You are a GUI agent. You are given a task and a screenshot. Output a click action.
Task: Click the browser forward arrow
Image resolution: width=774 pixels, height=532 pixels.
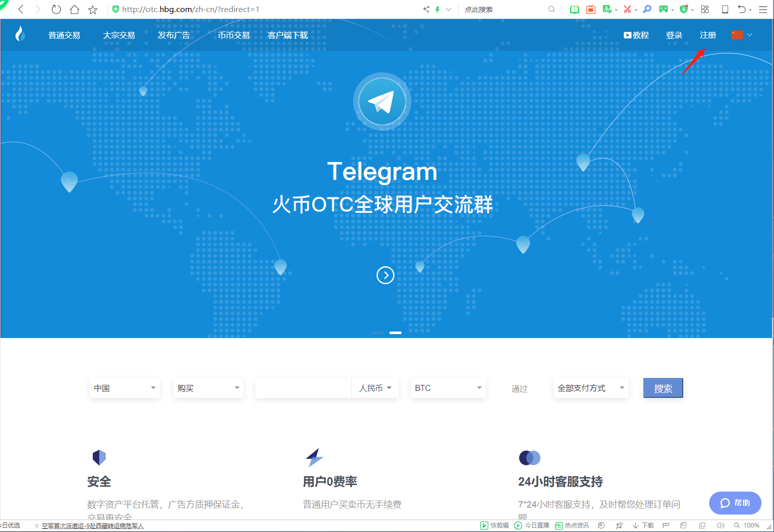38,9
